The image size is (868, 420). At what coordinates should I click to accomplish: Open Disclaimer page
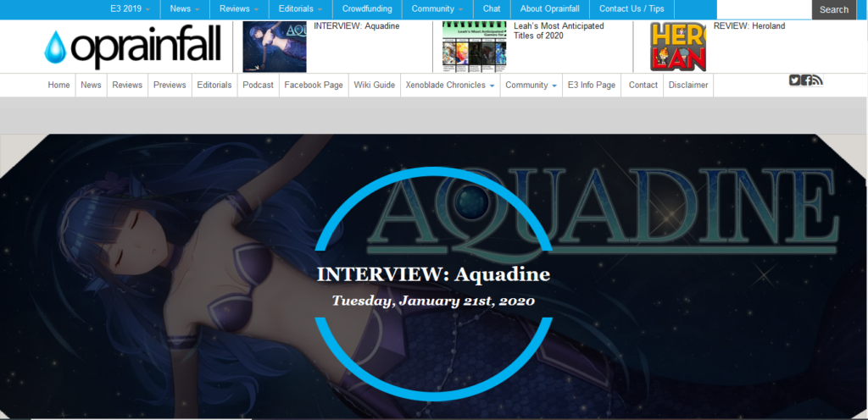[688, 86]
